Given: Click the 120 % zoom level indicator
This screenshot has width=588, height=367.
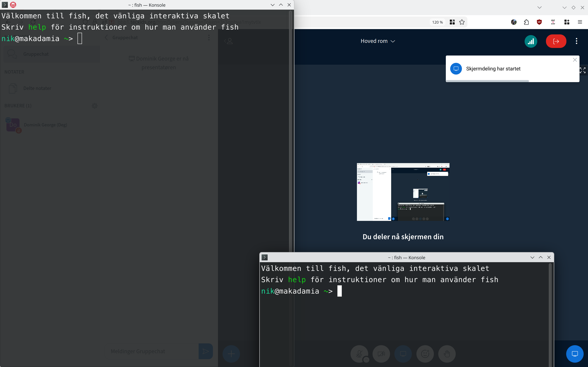Looking at the screenshot, I should pyautogui.click(x=437, y=22).
